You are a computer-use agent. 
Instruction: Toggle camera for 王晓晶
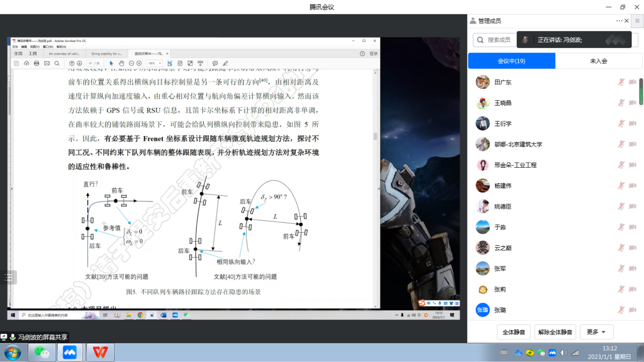(x=632, y=103)
